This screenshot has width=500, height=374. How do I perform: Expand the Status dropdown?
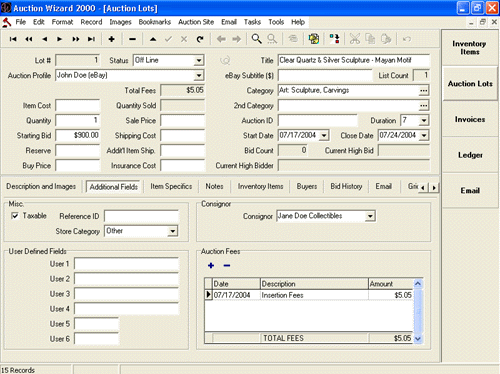[199, 60]
